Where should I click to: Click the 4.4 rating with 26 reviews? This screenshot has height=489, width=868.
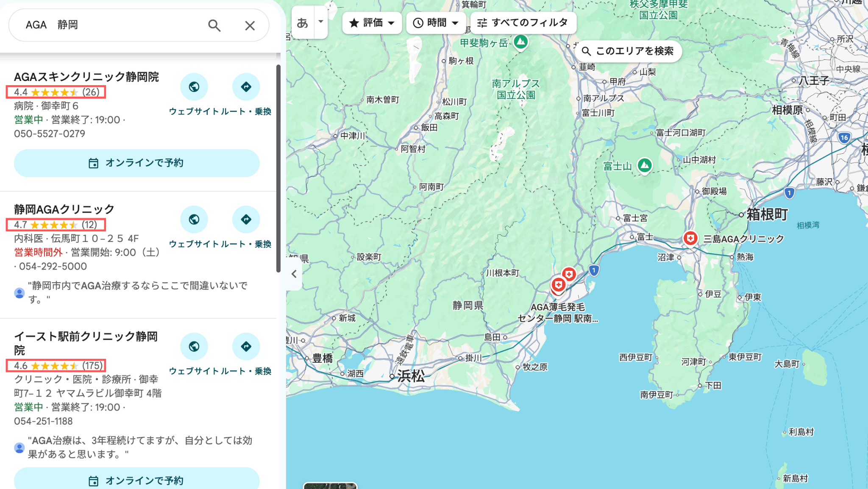[56, 92]
